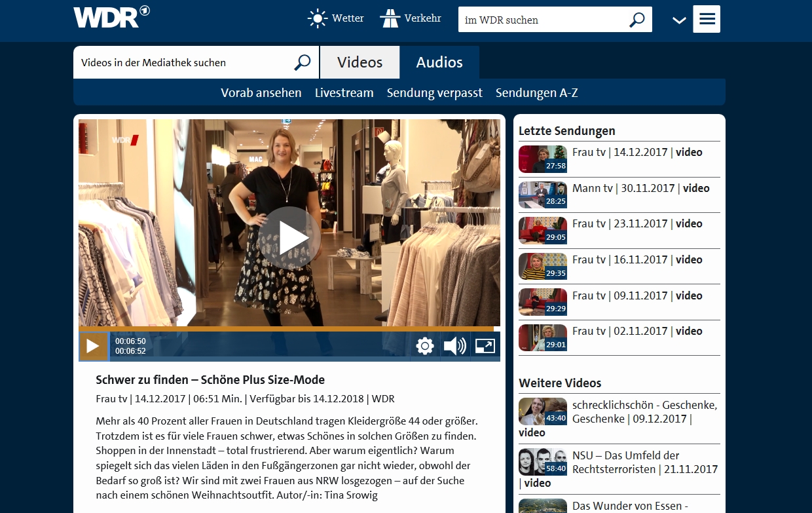Viewport: 812px width, 513px height.
Task: Open the player settings gear
Action: tap(425, 346)
